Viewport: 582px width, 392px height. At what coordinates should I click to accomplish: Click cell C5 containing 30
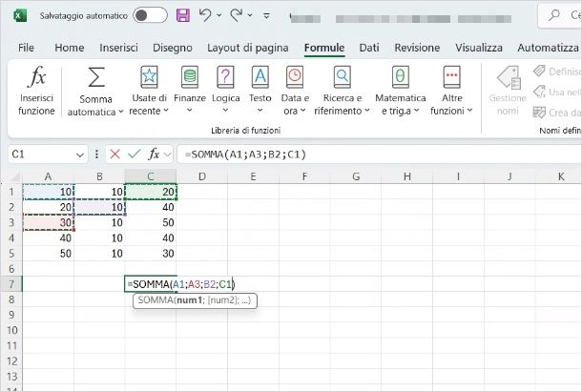tap(151, 254)
